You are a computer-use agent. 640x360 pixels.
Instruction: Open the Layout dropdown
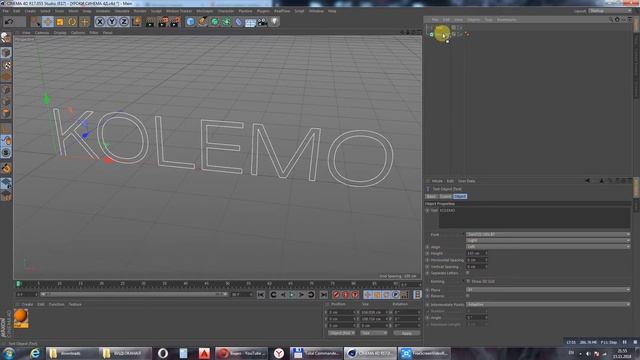click(609, 11)
